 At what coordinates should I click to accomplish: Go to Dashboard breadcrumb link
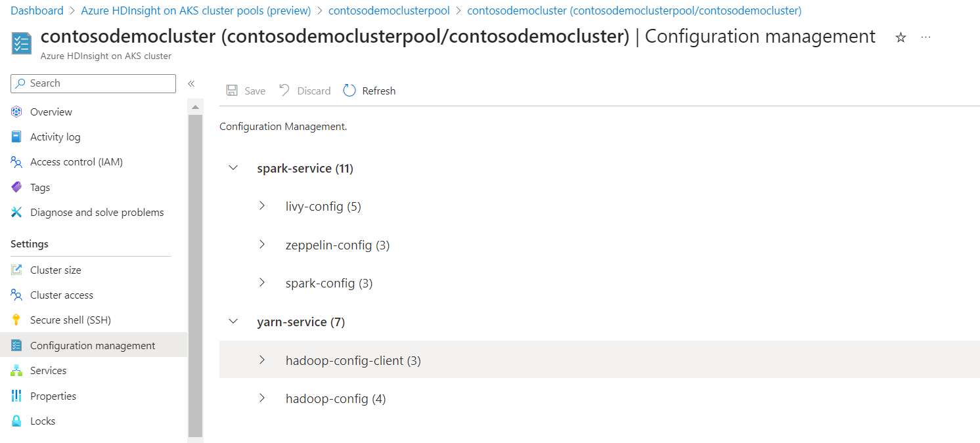pos(37,11)
